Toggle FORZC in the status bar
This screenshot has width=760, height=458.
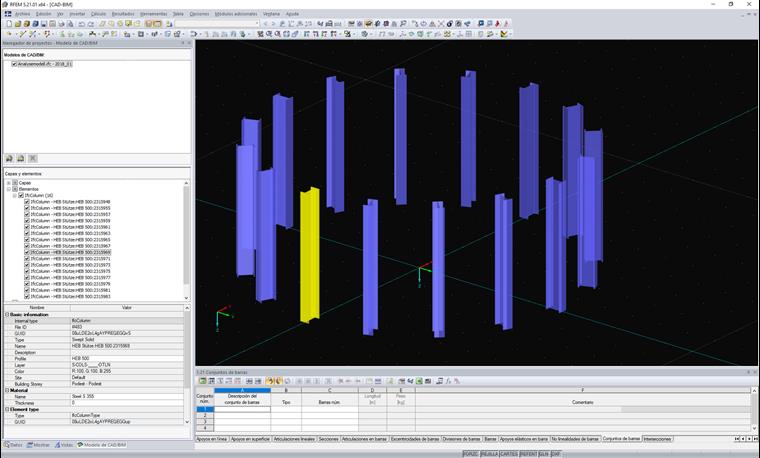pyautogui.click(x=471, y=454)
